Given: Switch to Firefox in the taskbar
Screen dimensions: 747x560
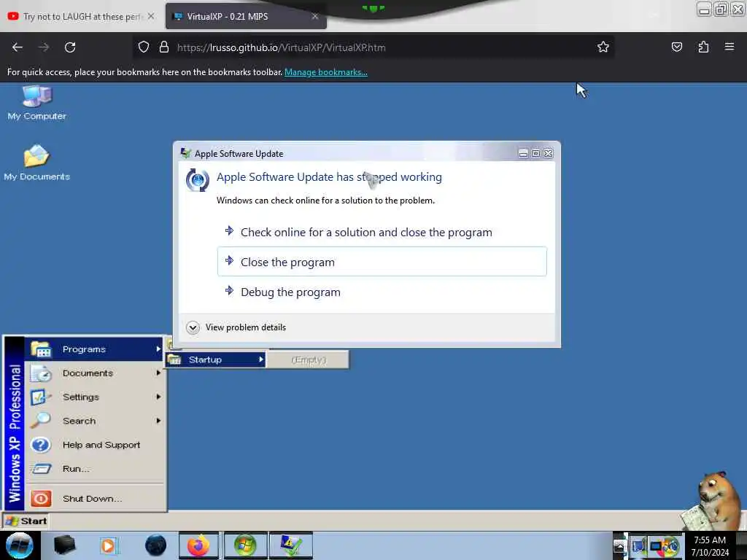Looking at the screenshot, I should (198, 545).
